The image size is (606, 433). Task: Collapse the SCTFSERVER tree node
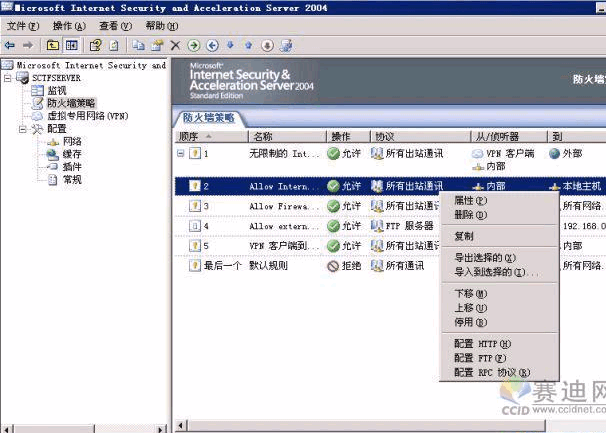point(7,78)
